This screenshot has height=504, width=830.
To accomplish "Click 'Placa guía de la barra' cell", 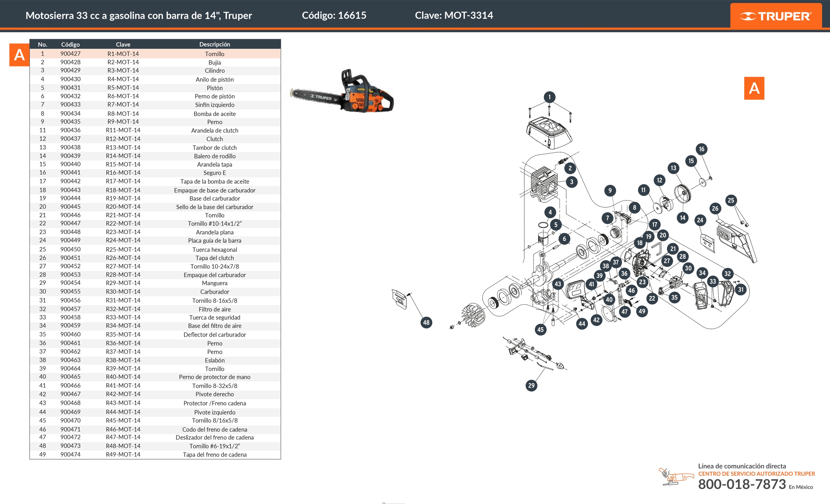I will point(215,240).
